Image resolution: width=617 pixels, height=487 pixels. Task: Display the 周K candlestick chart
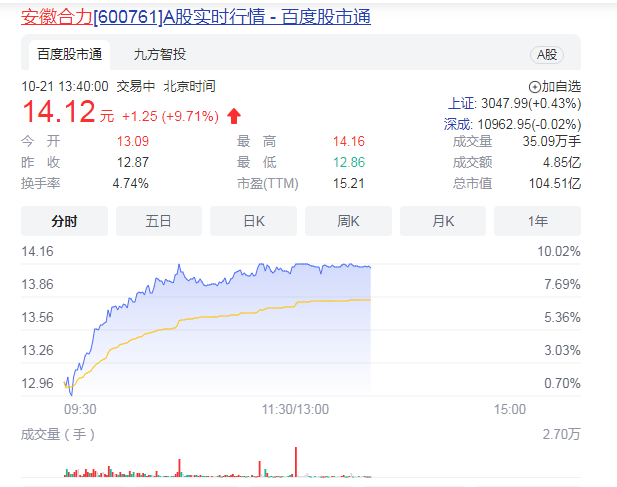point(348,221)
